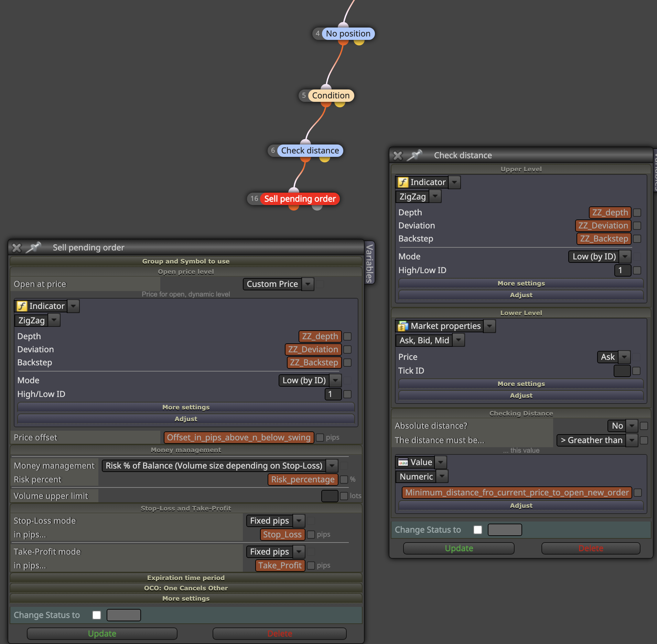Close the Sell pending order panel

[17, 248]
